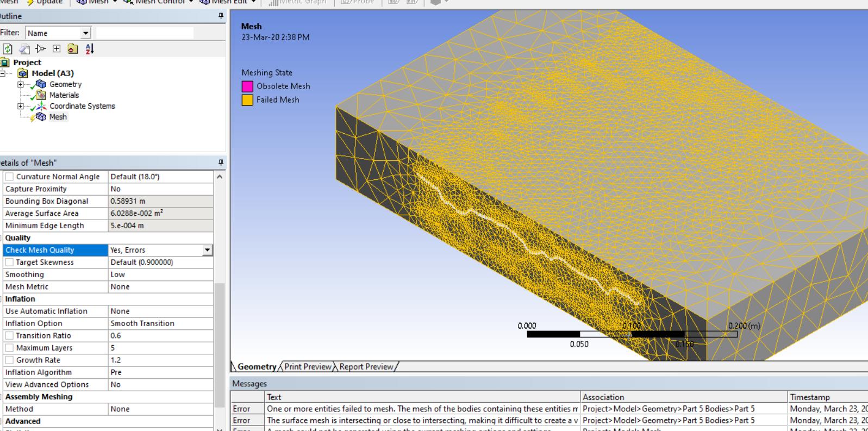868x431 pixels.
Task: Click the remove filter tags icon
Action: tap(41, 49)
